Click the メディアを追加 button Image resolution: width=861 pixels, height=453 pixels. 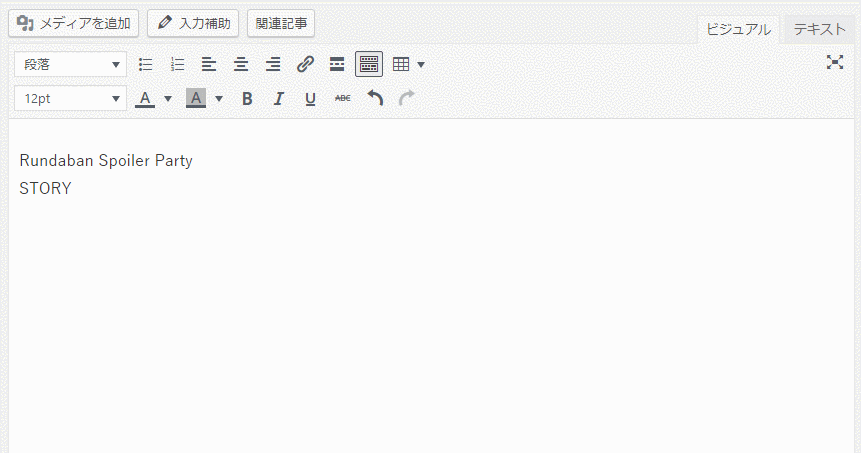74,23
